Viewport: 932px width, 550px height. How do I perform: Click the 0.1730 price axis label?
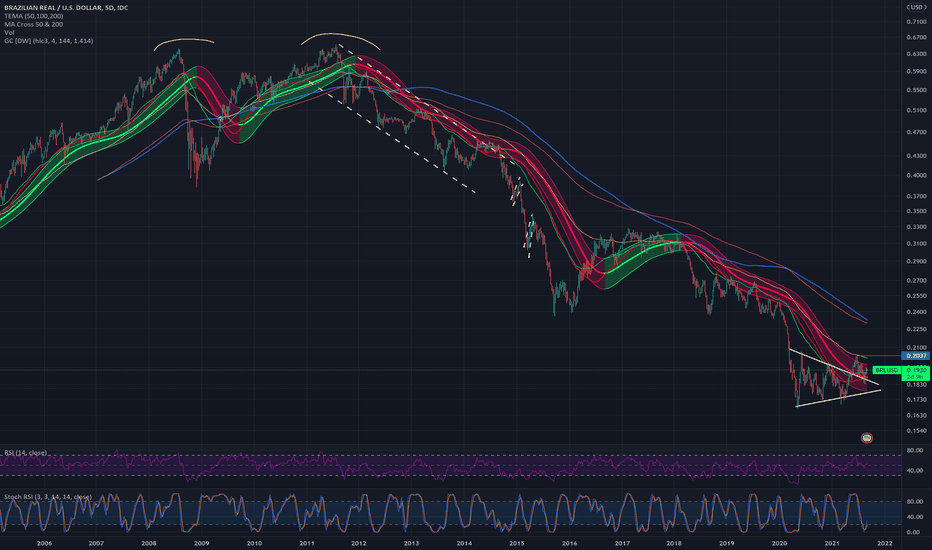[916, 400]
